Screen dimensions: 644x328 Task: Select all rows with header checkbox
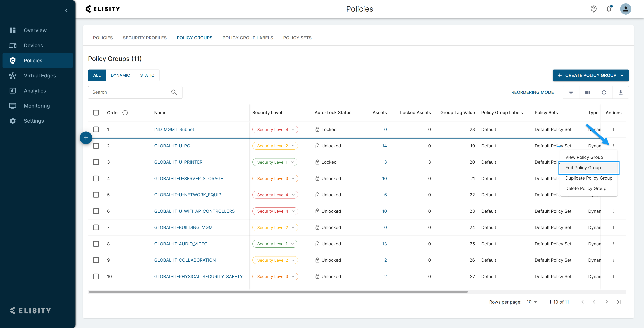[x=96, y=113]
